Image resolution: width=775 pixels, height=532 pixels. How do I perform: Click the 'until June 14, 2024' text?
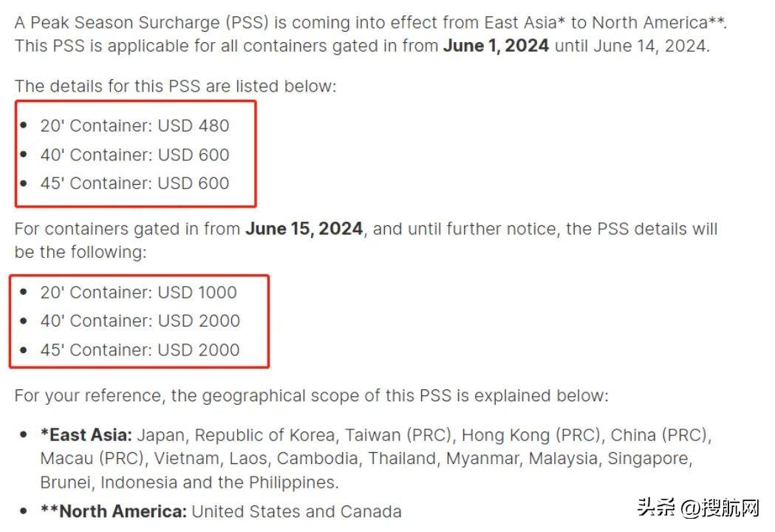click(x=632, y=46)
